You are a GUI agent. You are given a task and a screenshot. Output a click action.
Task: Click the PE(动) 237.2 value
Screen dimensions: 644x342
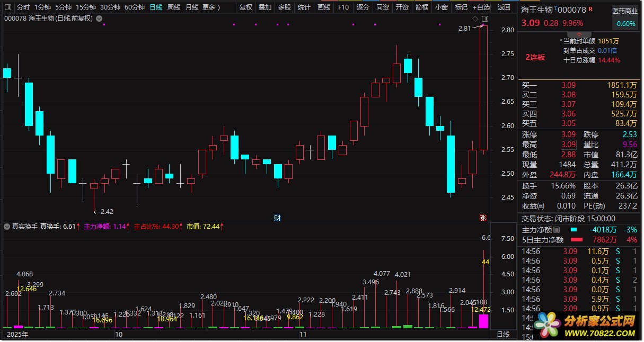coord(627,206)
